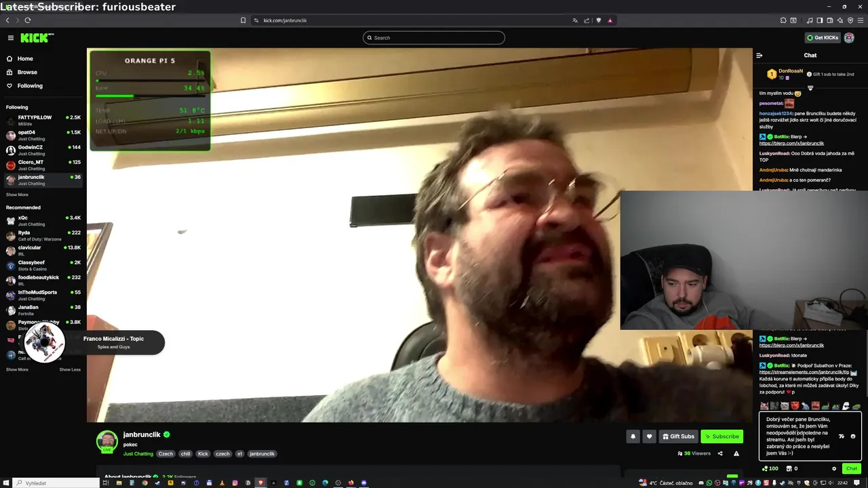Toggle browser sidebar panel
Image resolution: width=868 pixels, height=488 pixels.
[x=820, y=20]
